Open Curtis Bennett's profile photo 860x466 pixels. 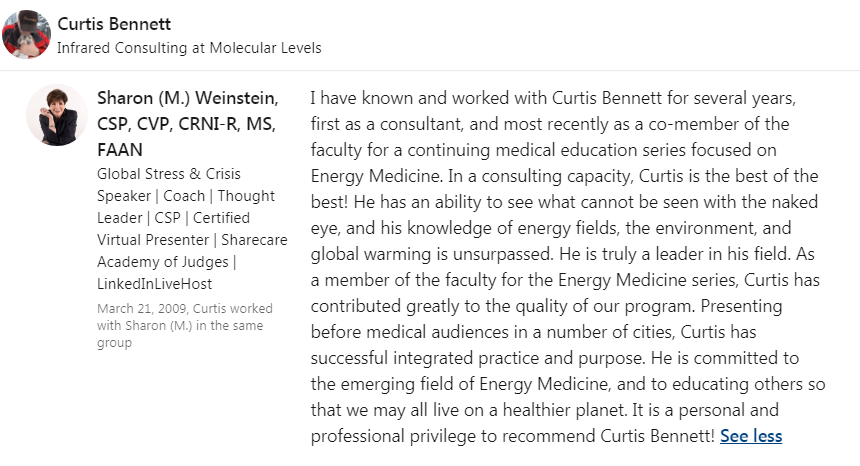click(x=26, y=34)
